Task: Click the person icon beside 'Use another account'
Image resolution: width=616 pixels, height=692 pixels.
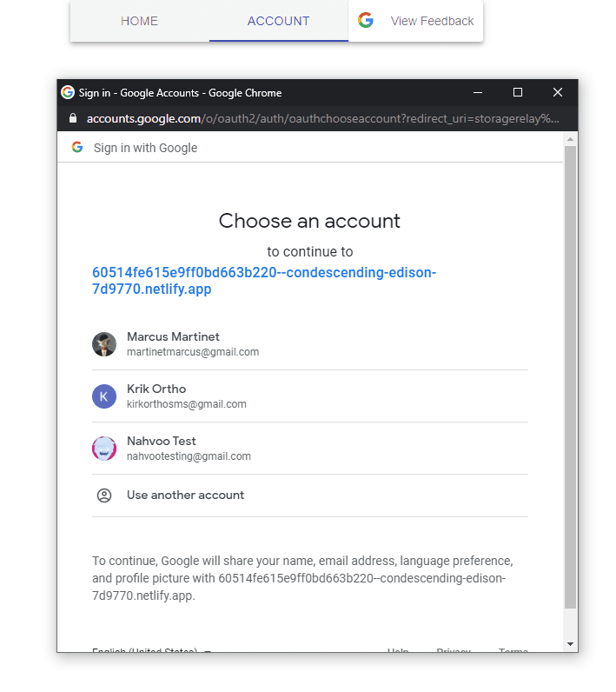Action: coord(104,496)
